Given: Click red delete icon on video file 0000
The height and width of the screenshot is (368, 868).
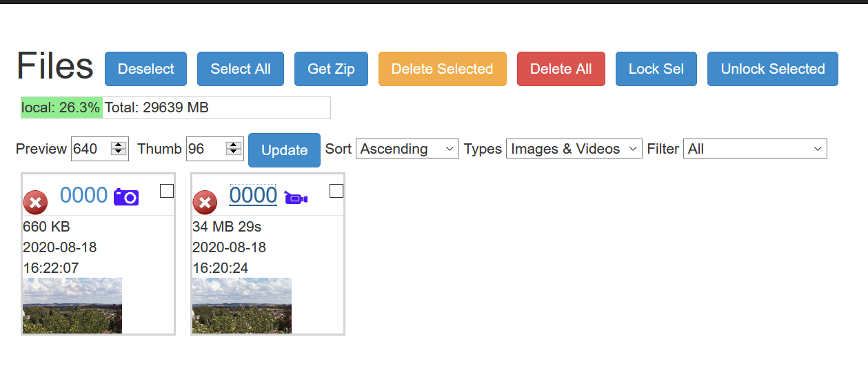Looking at the screenshot, I should (x=205, y=203).
